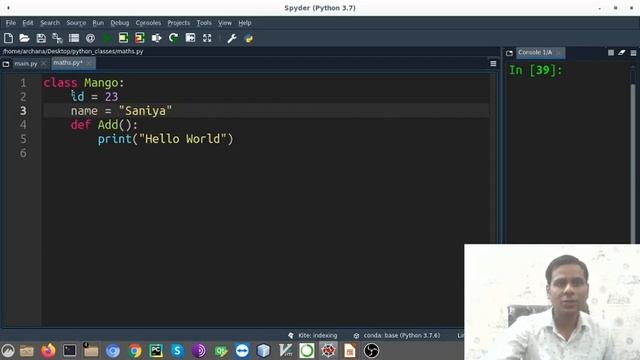Open the Help menu
The height and width of the screenshot is (360, 640).
point(244,23)
